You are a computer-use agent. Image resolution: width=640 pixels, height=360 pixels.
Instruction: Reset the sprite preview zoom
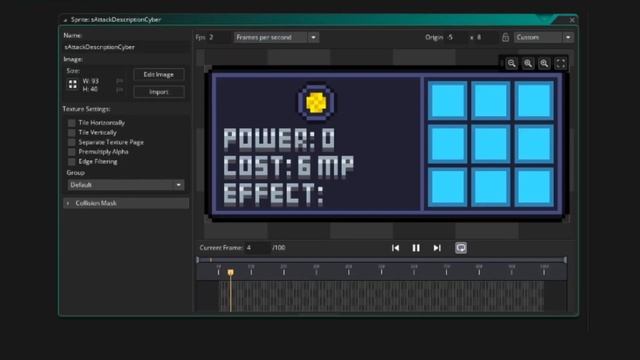click(x=528, y=63)
